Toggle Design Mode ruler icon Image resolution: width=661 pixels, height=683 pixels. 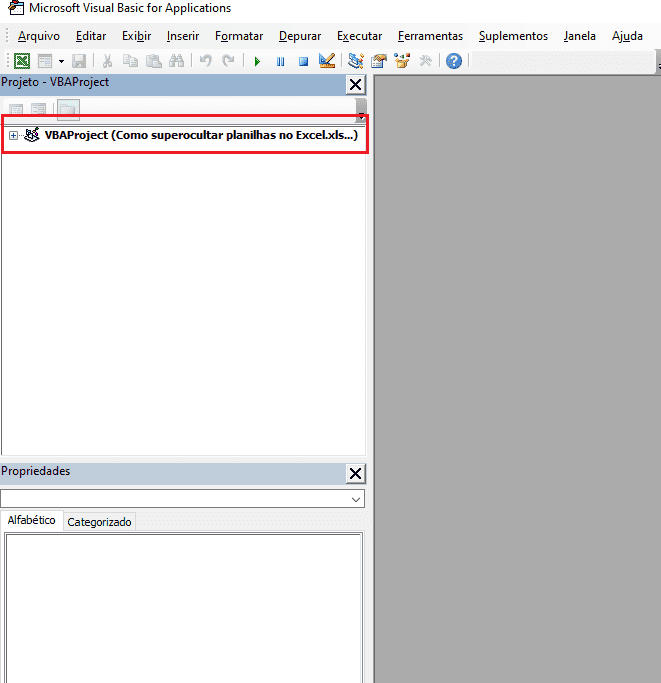click(x=327, y=61)
